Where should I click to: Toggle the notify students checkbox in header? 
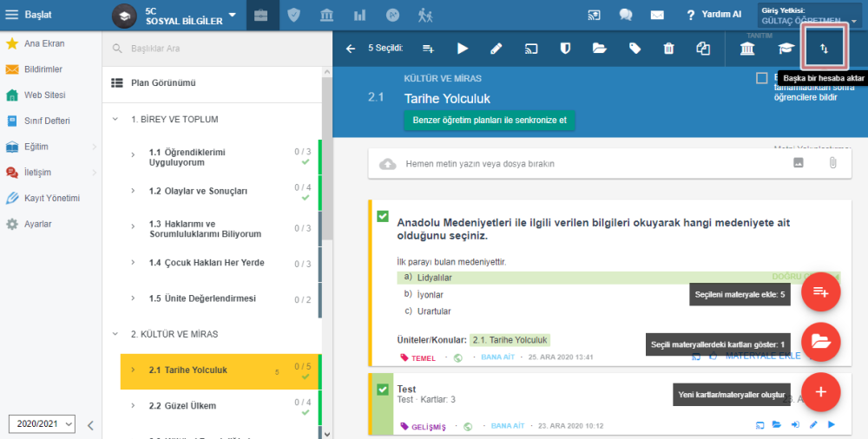click(x=762, y=78)
